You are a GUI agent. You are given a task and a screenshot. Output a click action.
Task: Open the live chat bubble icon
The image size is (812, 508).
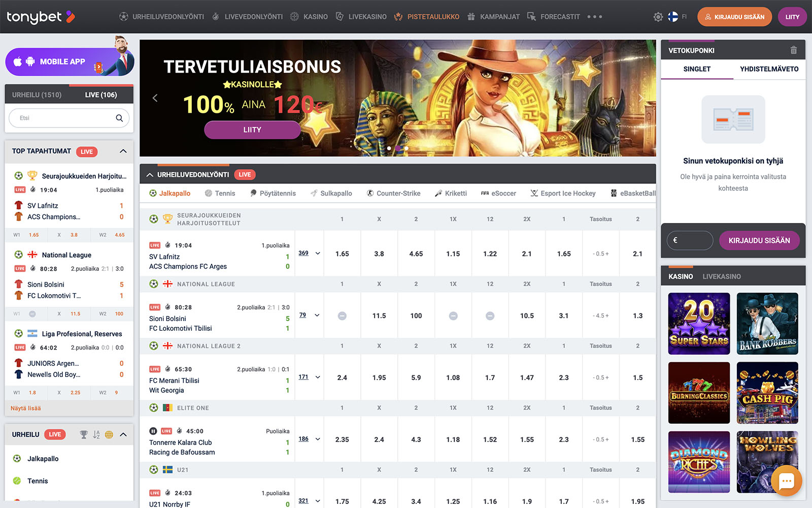(x=786, y=481)
